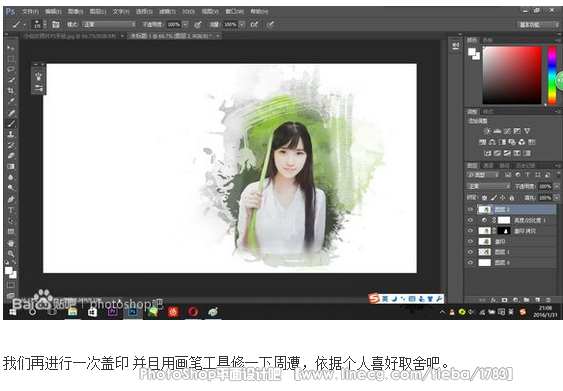The width and height of the screenshot is (563, 391).
Task: Select the Type (T) tool
Action: tap(11, 210)
